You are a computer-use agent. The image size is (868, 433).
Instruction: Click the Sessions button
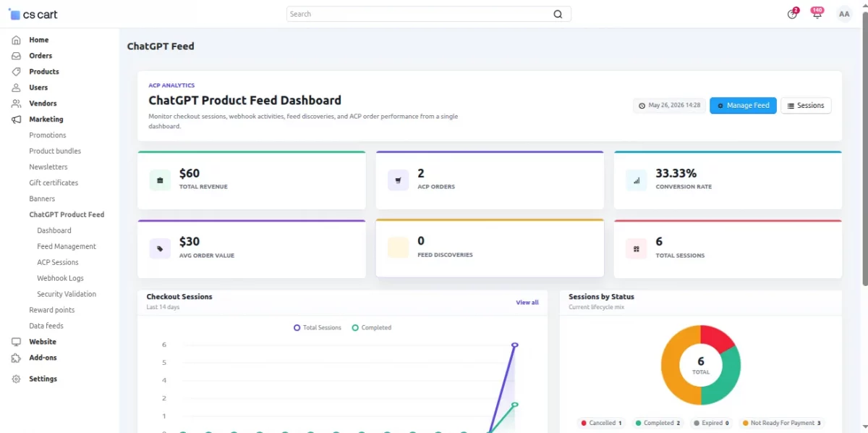click(806, 106)
